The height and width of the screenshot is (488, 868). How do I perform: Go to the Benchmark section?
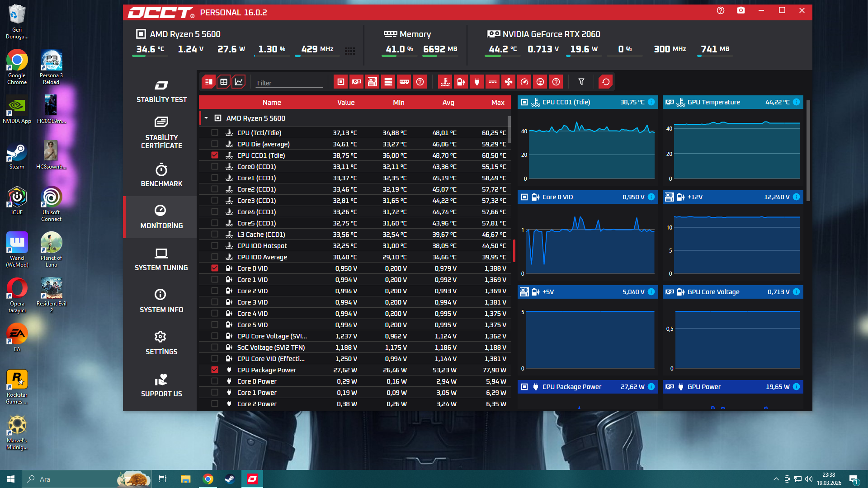click(161, 175)
